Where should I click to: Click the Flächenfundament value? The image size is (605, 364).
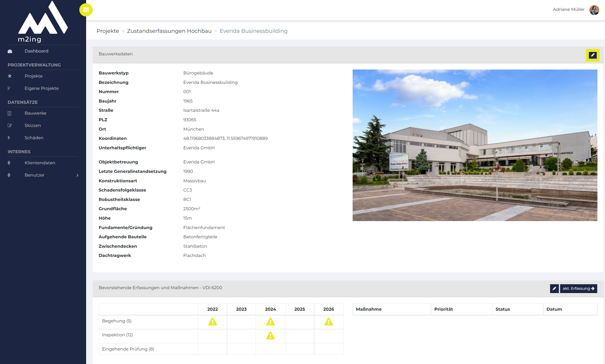coord(204,228)
